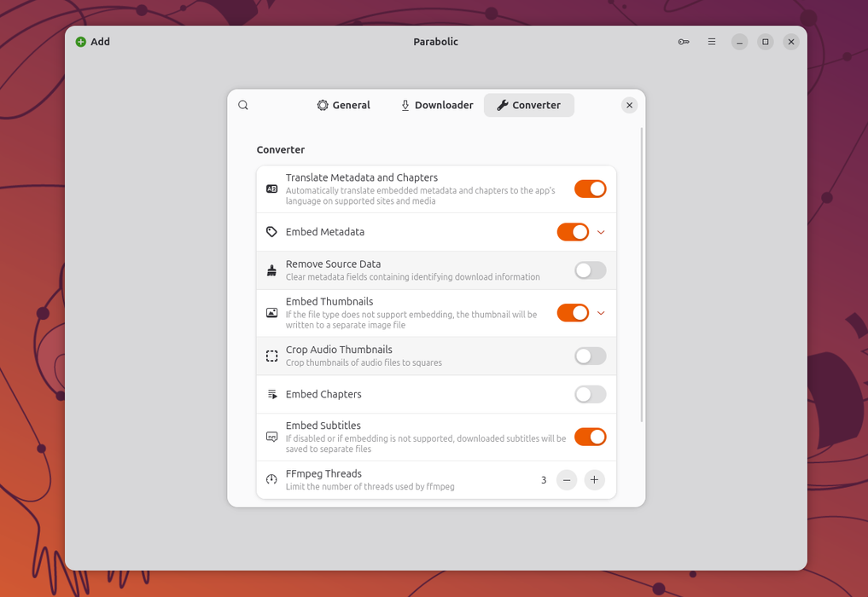Click the Embed Subtitles caption icon
The height and width of the screenshot is (597, 868).
point(271,438)
